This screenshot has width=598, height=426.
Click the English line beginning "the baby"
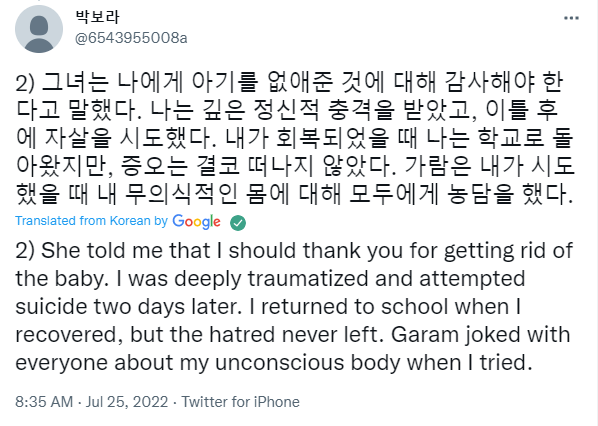[x=270, y=279]
